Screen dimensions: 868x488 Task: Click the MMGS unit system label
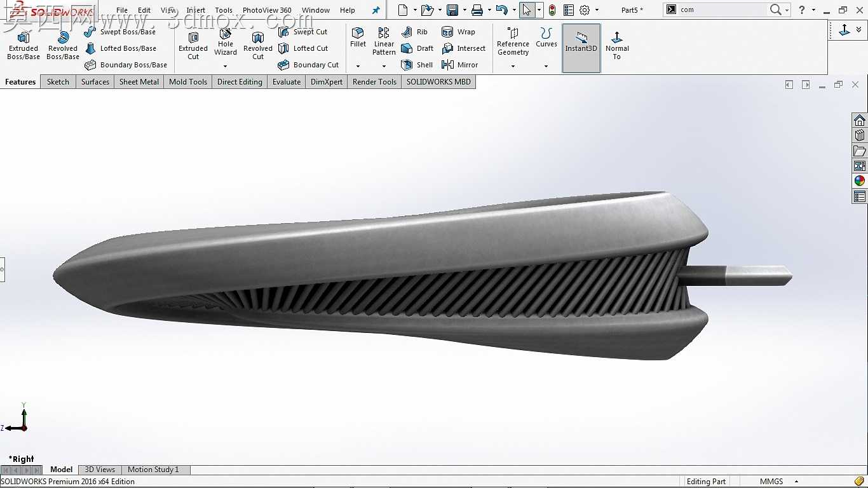[771, 482]
